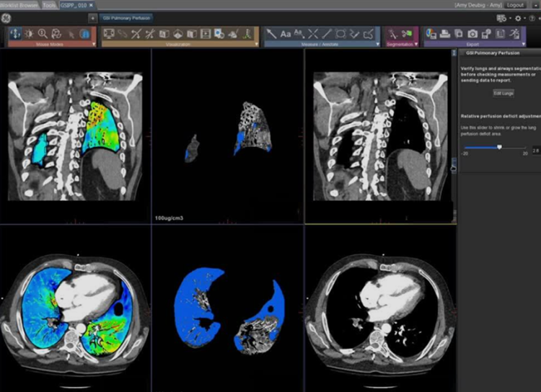Switch to the Worklist Browser tab
The height and width of the screenshot is (392, 541).
(19, 5)
